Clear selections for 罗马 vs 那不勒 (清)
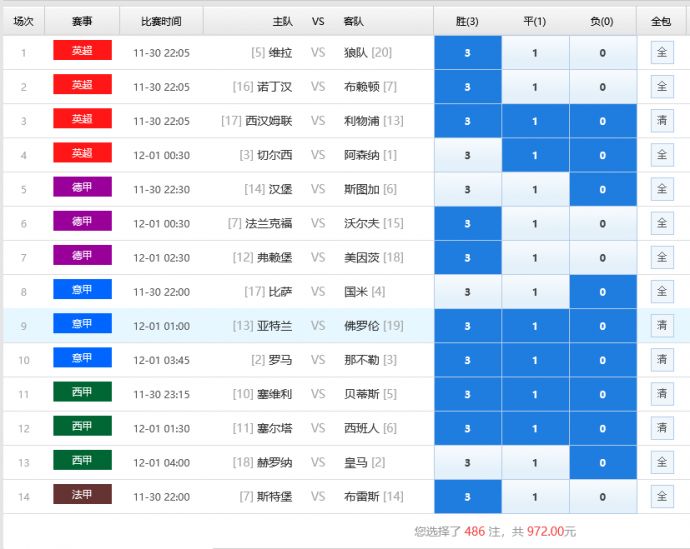Viewport: 690px width, 549px height. (662, 360)
